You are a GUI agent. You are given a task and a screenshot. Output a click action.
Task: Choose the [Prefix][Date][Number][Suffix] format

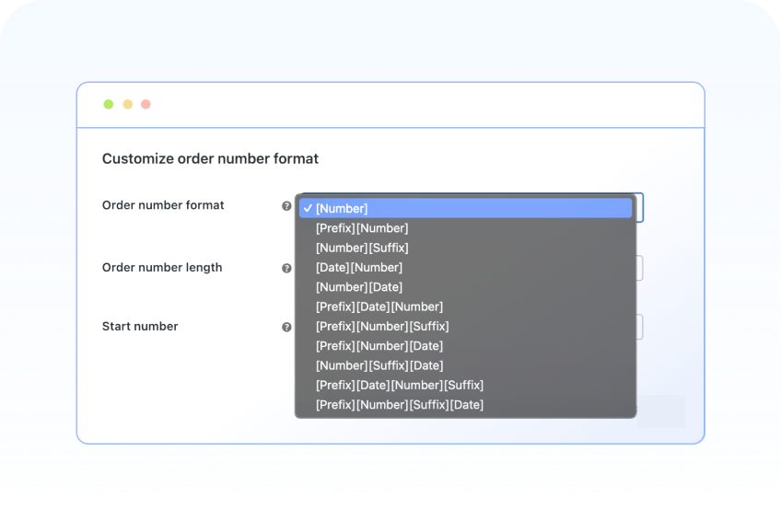coord(465,385)
